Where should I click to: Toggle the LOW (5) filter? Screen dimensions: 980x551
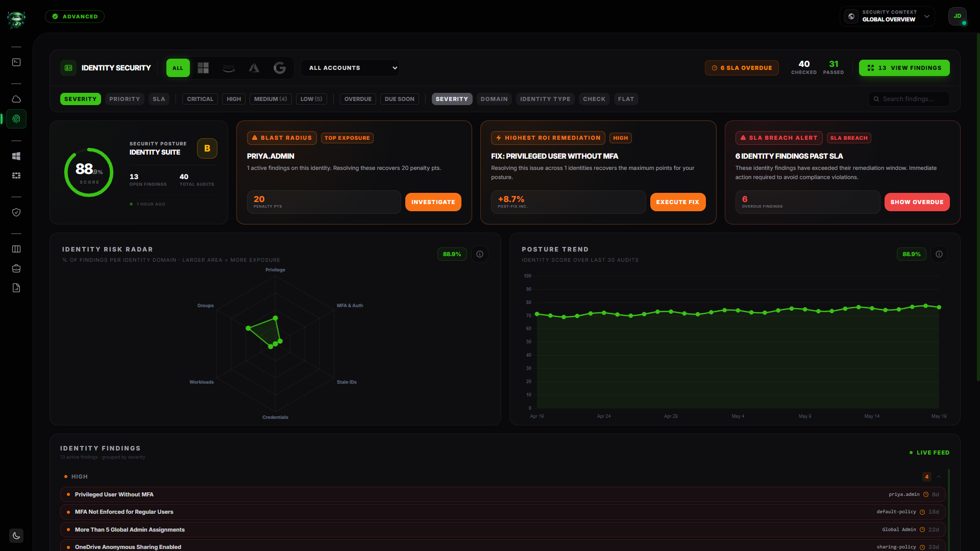click(311, 99)
